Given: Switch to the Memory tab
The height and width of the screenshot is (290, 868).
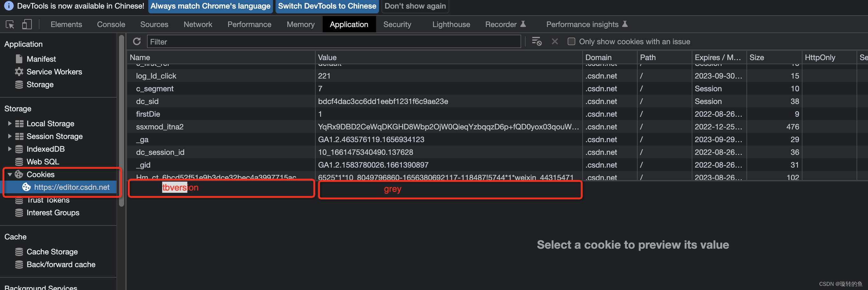Looking at the screenshot, I should click(301, 24).
